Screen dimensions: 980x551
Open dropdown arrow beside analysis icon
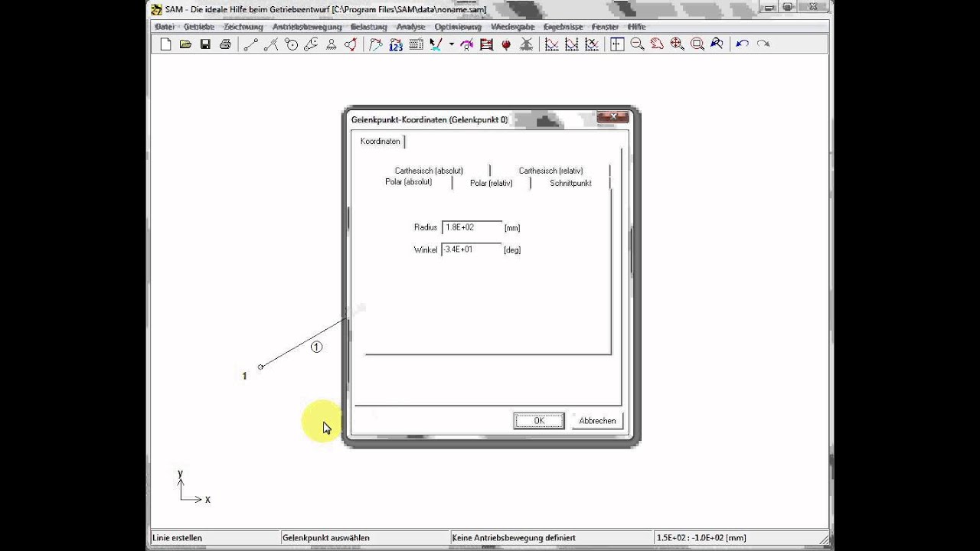pos(451,44)
